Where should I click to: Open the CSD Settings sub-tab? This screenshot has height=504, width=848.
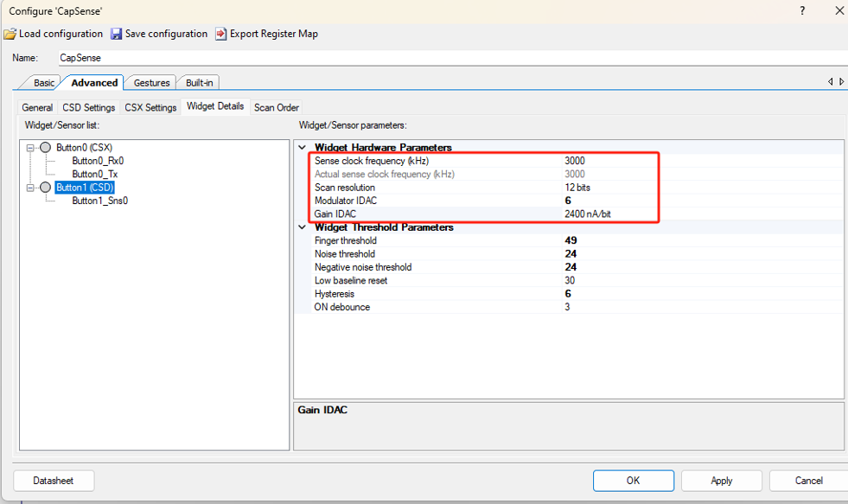coord(89,107)
